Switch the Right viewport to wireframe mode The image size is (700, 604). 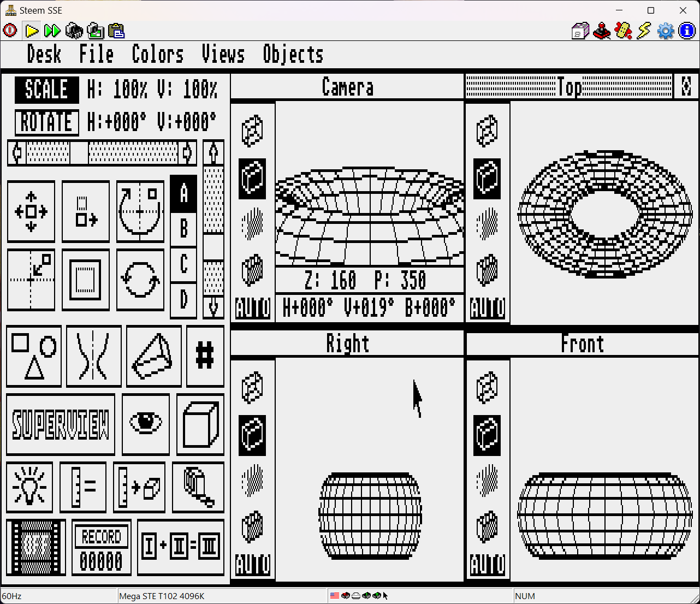(x=252, y=388)
